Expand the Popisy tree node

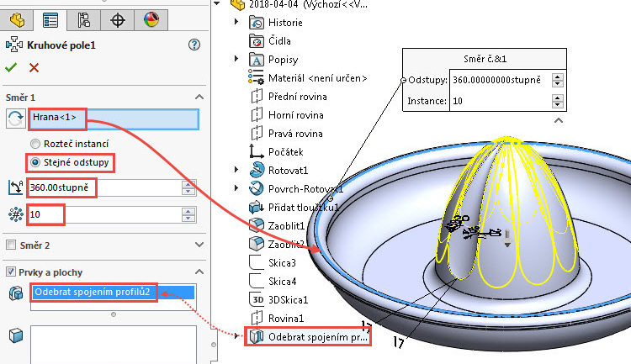(x=236, y=59)
